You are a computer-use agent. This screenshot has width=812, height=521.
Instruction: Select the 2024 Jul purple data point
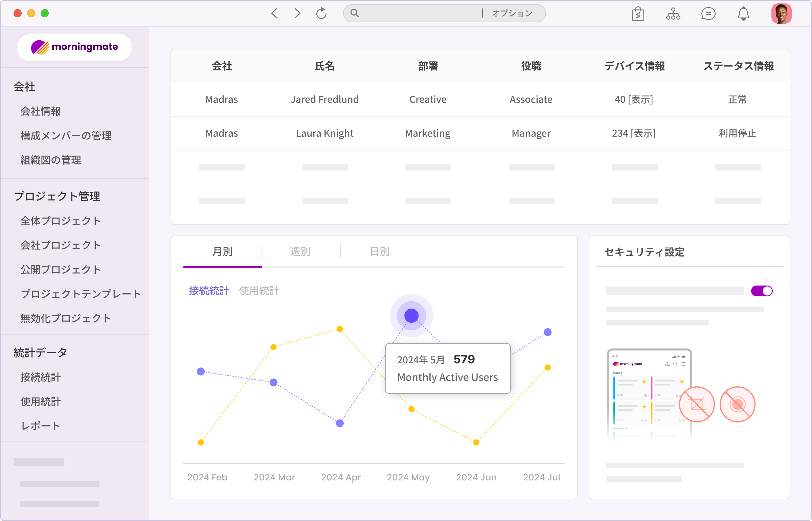click(547, 332)
